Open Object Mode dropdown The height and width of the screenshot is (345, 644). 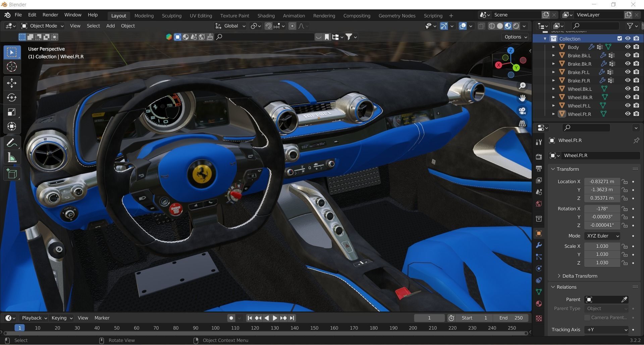coord(42,26)
